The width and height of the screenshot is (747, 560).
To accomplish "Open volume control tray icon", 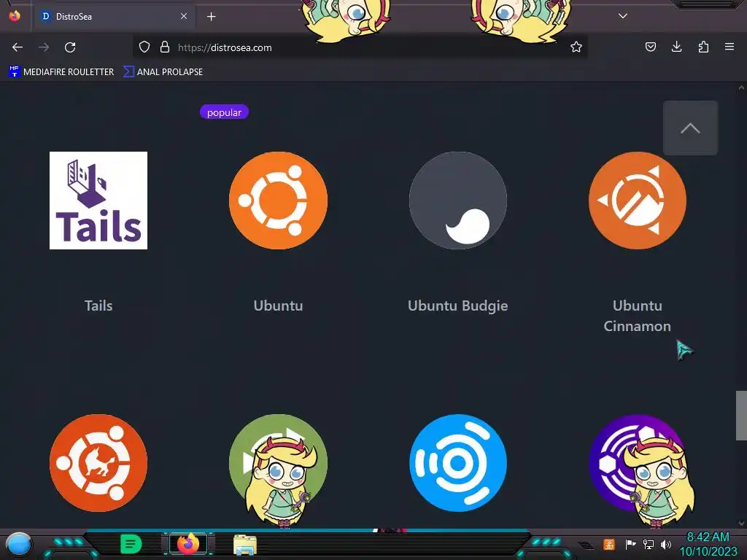I will click(666, 544).
